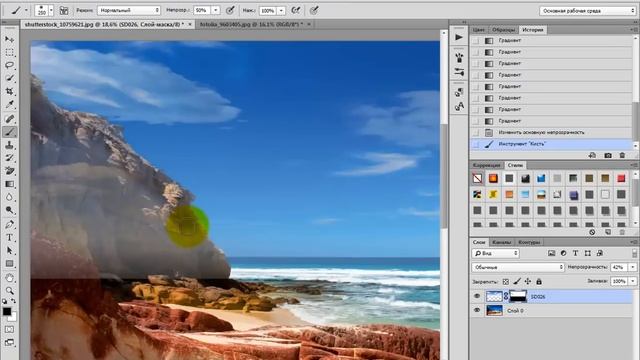Switch to the Контуры panel tab
Viewport: 640px width, 360px height.
pos(529,242)
